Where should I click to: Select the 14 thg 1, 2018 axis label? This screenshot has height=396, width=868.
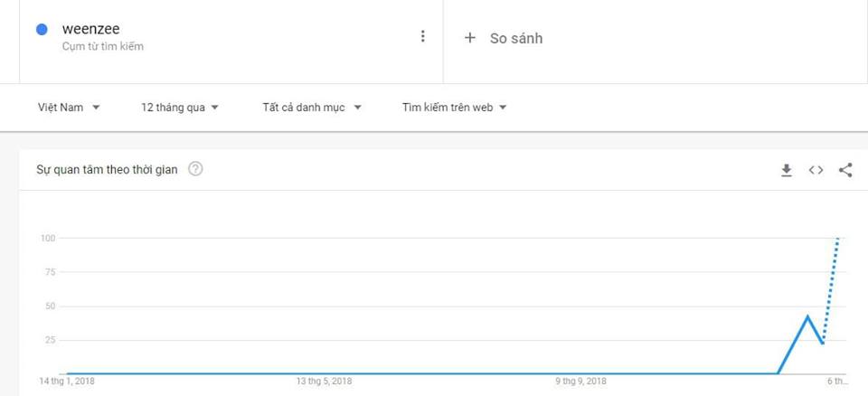coord(67,382)
